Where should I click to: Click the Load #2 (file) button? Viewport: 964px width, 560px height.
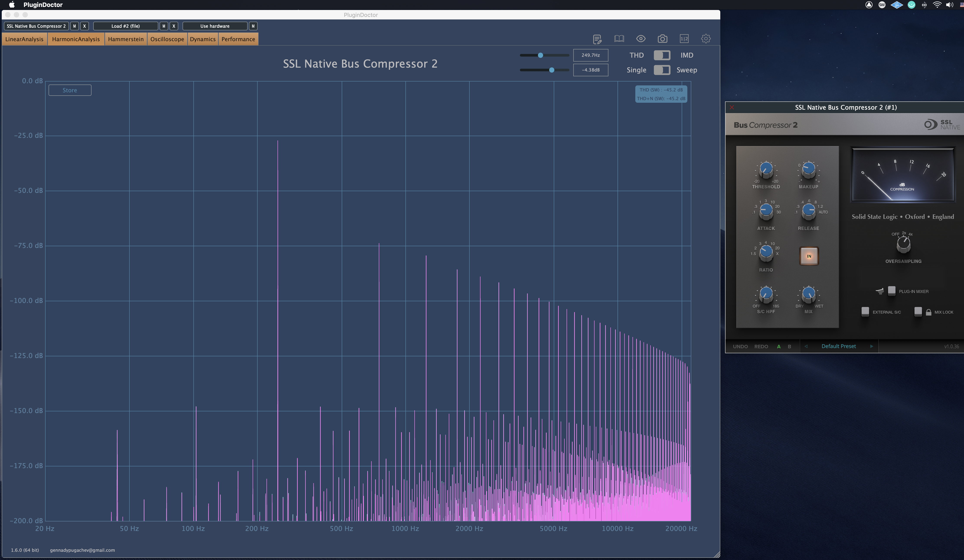[126, 26]
